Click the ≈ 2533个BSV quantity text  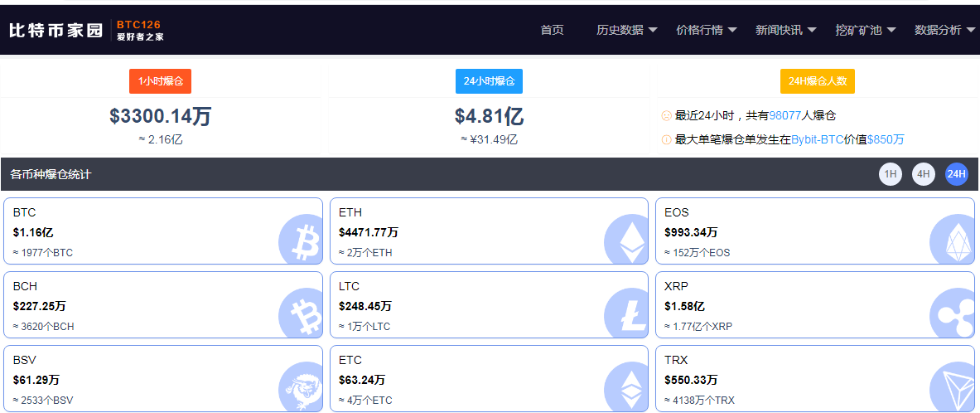tap(43, 401)
